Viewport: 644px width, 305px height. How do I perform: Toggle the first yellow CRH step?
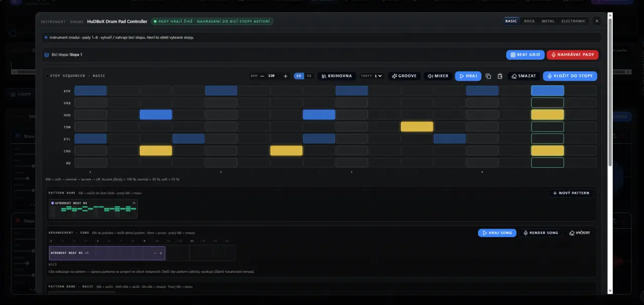156,151
